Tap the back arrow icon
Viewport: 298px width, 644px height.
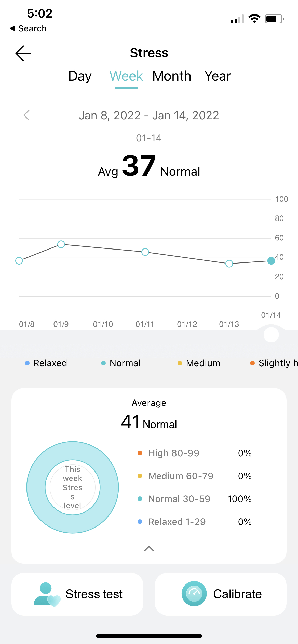(23, 53)
